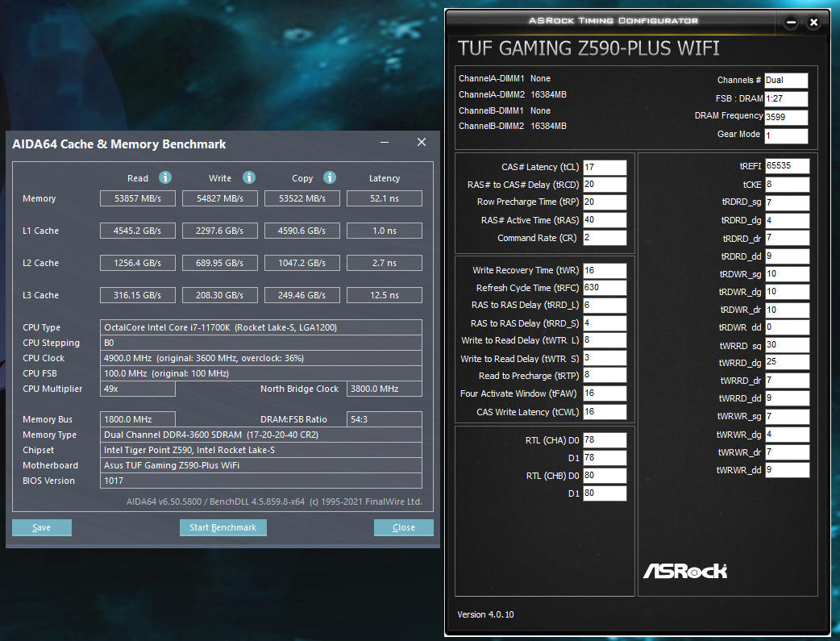The width and height of the screenshot is (840, 641).
Task: Click Start Benchmark button
Action: click(222, 527)
